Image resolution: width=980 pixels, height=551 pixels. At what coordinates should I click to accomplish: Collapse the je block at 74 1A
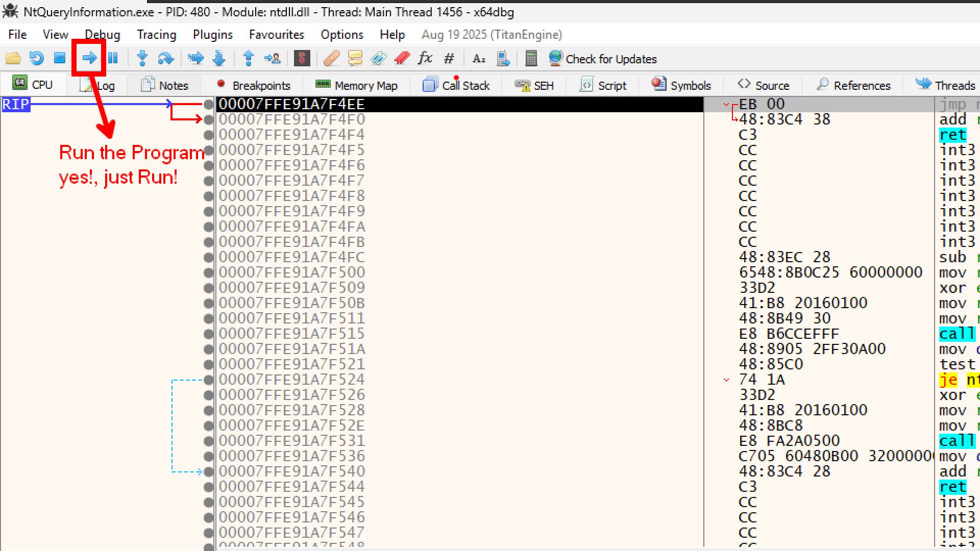point(726,380)
